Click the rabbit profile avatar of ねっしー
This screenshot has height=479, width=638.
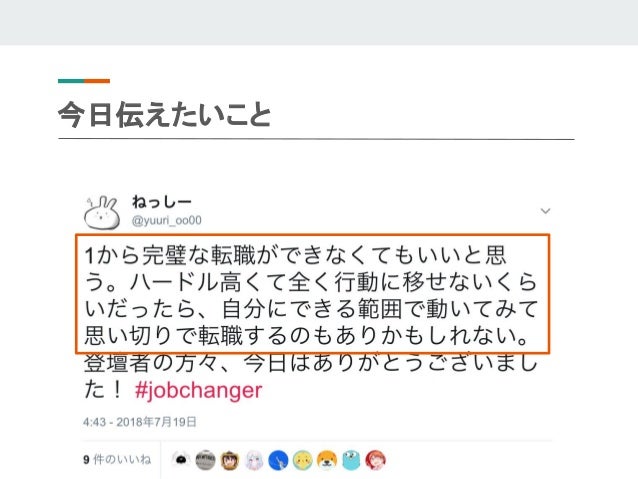(x=102, y=212)
